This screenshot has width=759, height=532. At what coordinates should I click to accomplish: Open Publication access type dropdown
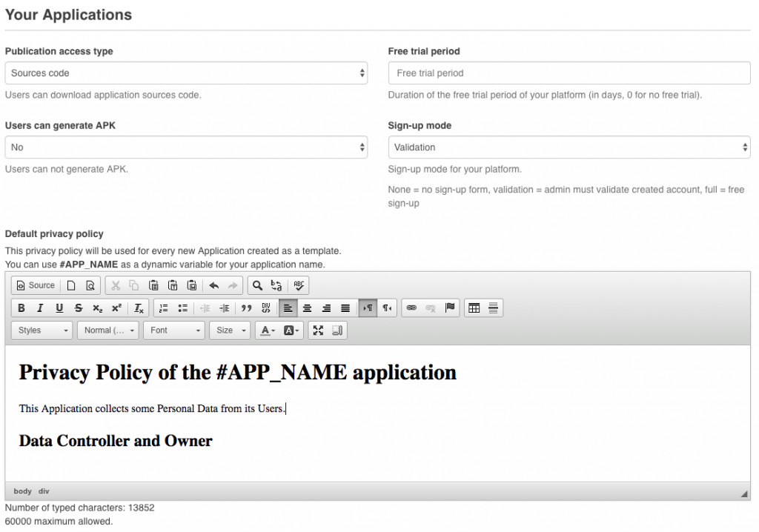[186, 73]
